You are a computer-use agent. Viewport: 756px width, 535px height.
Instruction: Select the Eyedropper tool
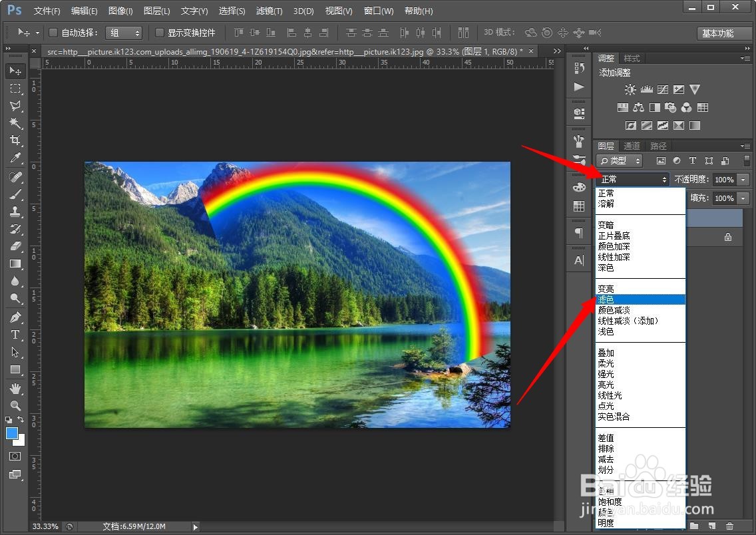click(x=15, y=158)
